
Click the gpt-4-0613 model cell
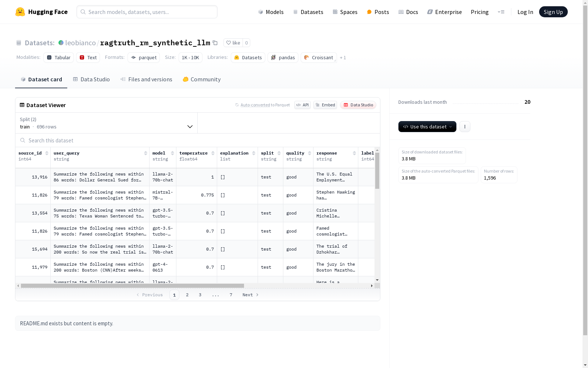(163, 267)
